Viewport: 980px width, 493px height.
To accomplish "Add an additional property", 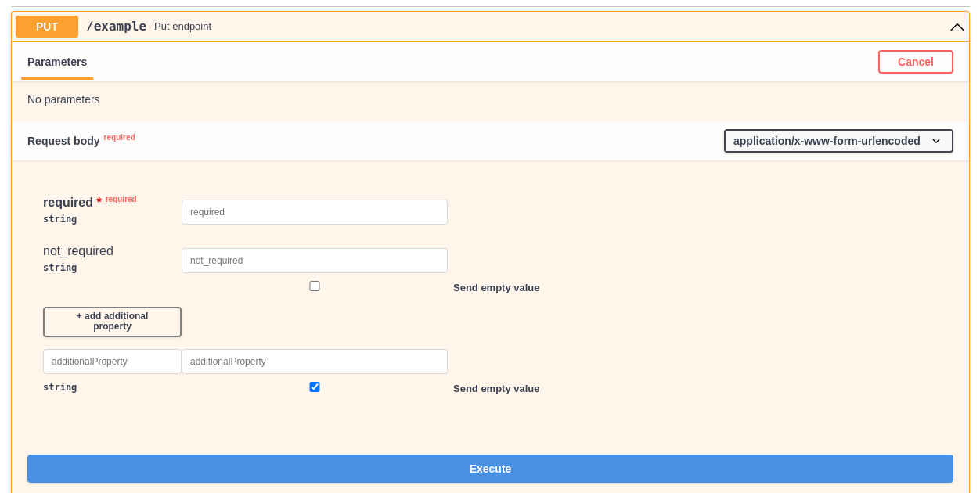I will (112, 322).
